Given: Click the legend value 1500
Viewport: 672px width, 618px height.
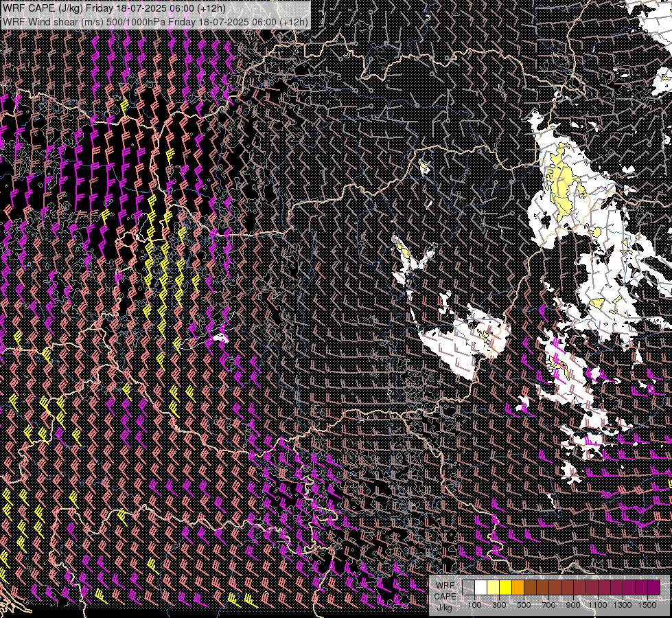Looking at the screenshot, I should pos(647,605).
